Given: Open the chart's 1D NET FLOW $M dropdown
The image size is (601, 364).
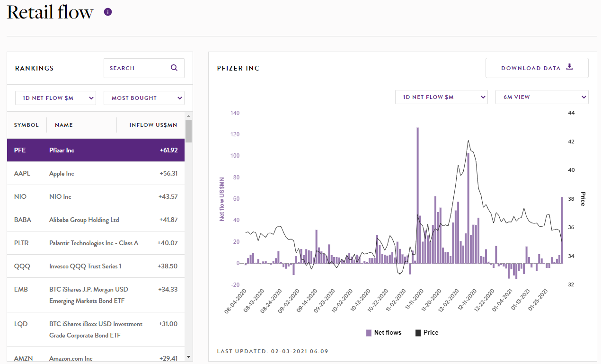Looking at the screenshot, I should [x=442, y=97].
